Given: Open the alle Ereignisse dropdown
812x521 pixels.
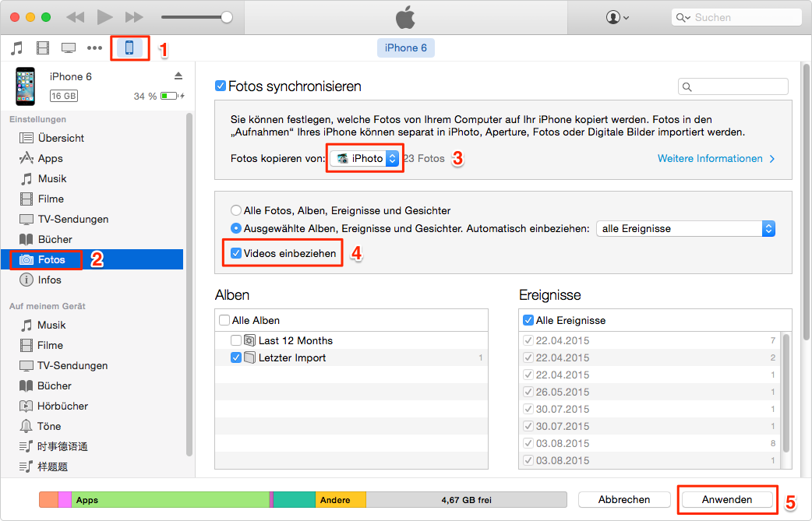Looking at the screenshot, I should point(686,228).
